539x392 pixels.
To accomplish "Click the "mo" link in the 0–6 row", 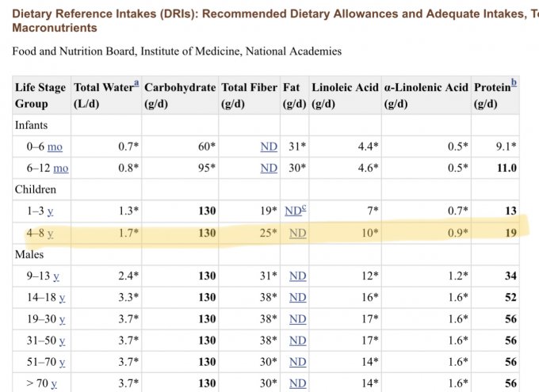I will (x=55, y=147).
